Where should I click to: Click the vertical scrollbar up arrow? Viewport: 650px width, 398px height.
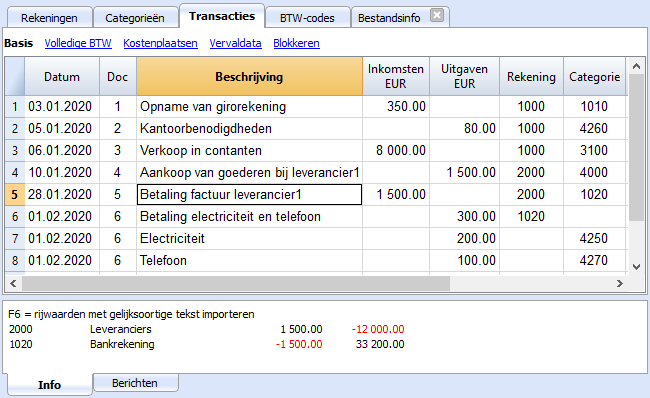(636, 66)
